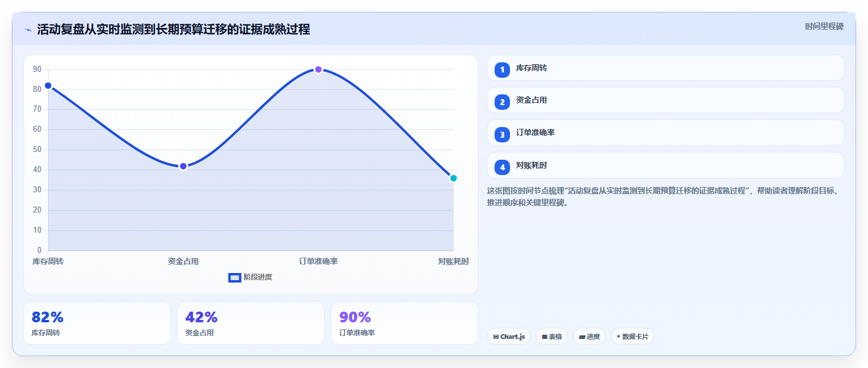
Task: Click the 82% 库存周转 stat card
Action: click(97, 323)
